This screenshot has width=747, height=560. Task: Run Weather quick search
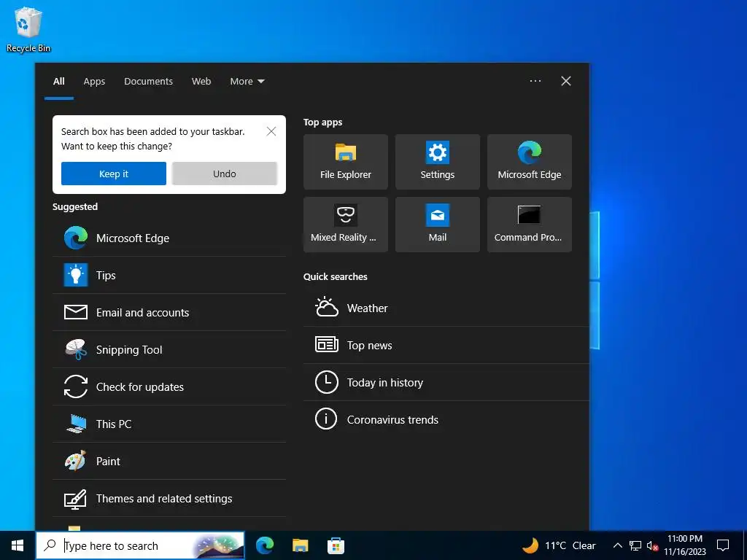pos(446,308)
